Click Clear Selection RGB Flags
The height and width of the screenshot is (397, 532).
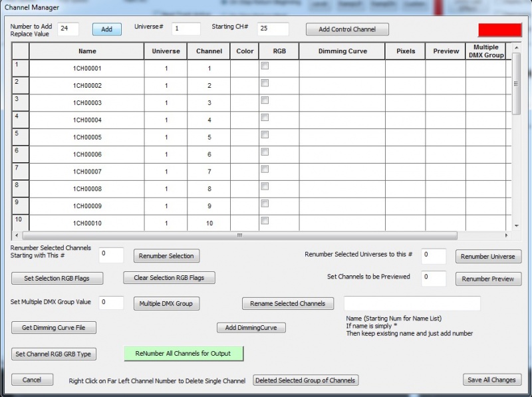pos(169,278)
